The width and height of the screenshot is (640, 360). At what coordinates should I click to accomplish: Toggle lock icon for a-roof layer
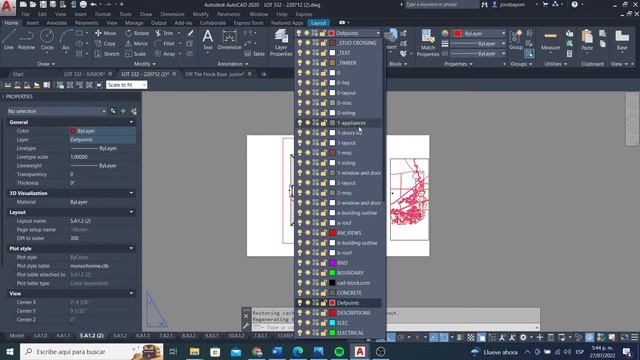coord(324,223)
